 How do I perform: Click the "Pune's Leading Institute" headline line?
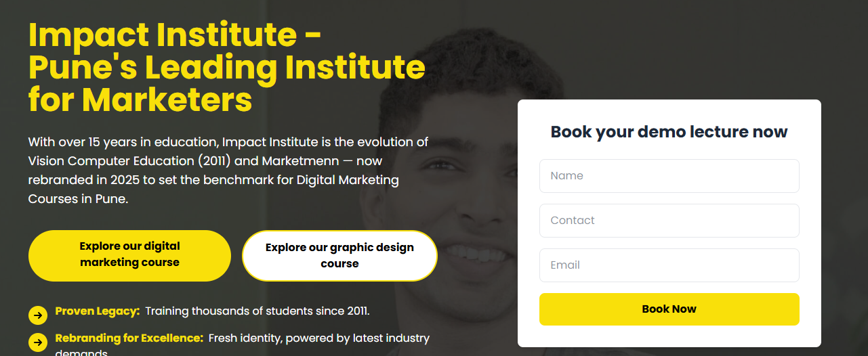226,68
